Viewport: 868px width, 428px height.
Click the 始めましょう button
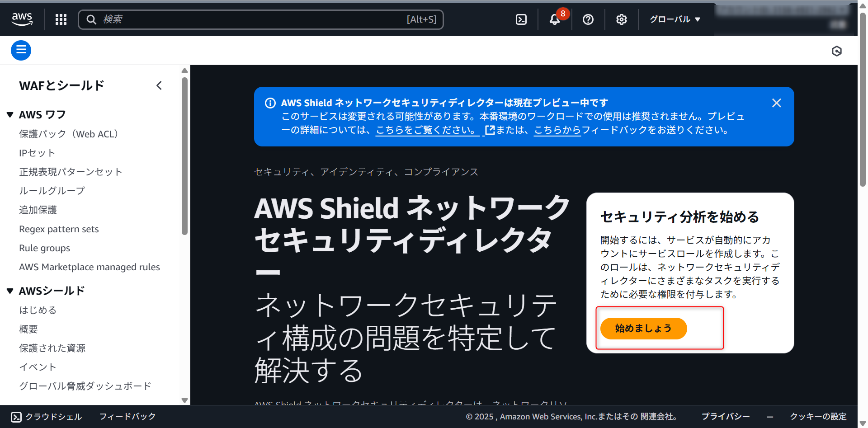(x=643, y=329)
